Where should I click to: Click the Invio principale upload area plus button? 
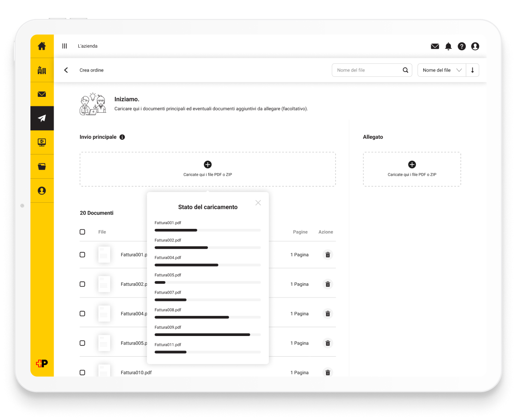click(x=207, y=165)
